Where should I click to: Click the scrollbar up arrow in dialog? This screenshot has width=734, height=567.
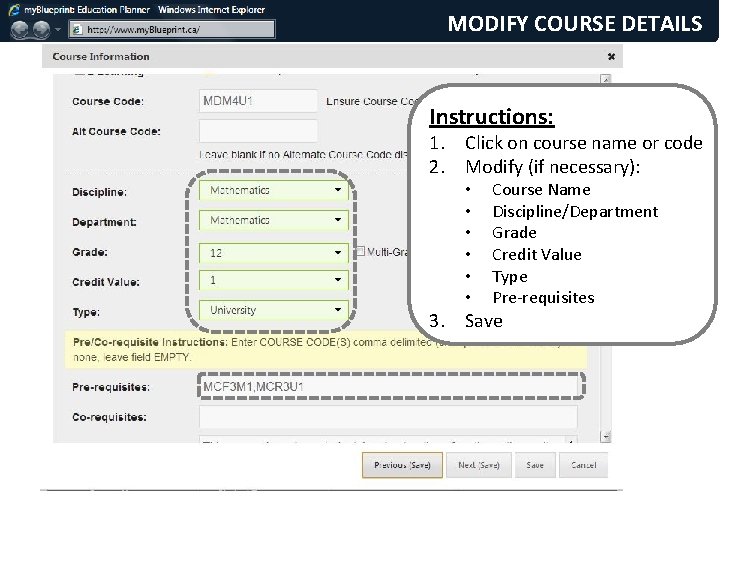[x=606, y=79]
